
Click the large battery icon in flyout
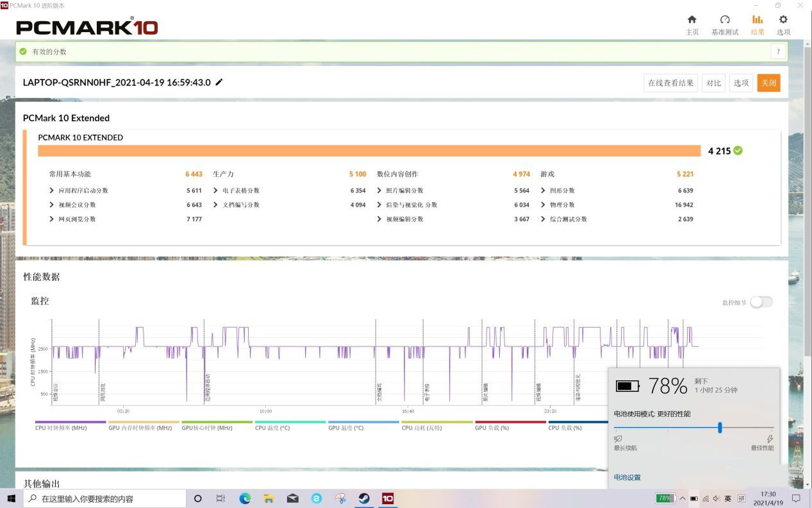627,386
